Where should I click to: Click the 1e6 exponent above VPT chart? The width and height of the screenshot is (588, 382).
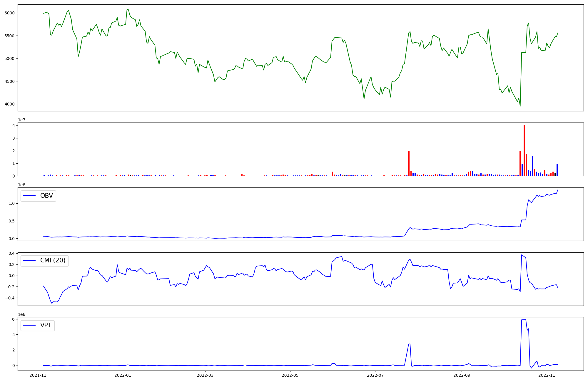pos(21,314)
